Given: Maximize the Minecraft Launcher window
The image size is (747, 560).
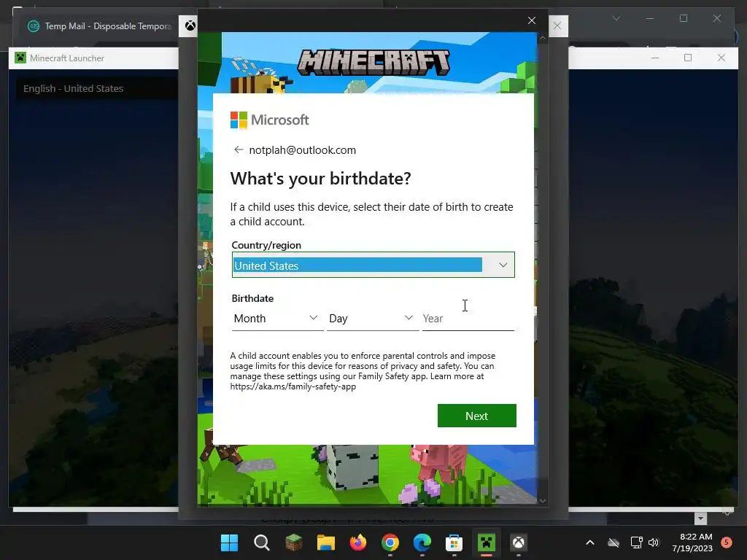Looking at the screenshot, I should (x=688, y=58).
